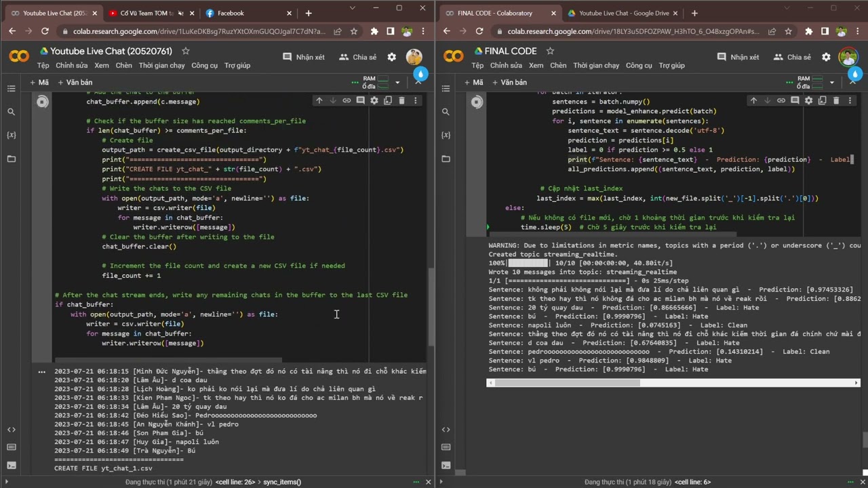Toggle header visibility chevron in left notebook
This screenshot has height=488, width=868.
[418, 83]
